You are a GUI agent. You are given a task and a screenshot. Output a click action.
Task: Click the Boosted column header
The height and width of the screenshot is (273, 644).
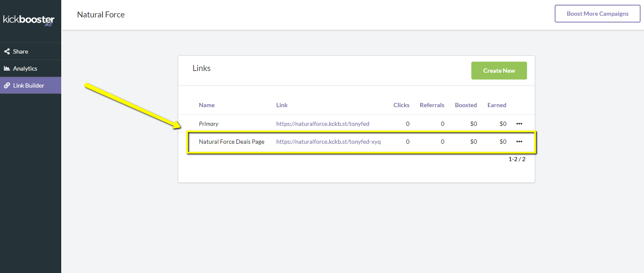point(466,105)
